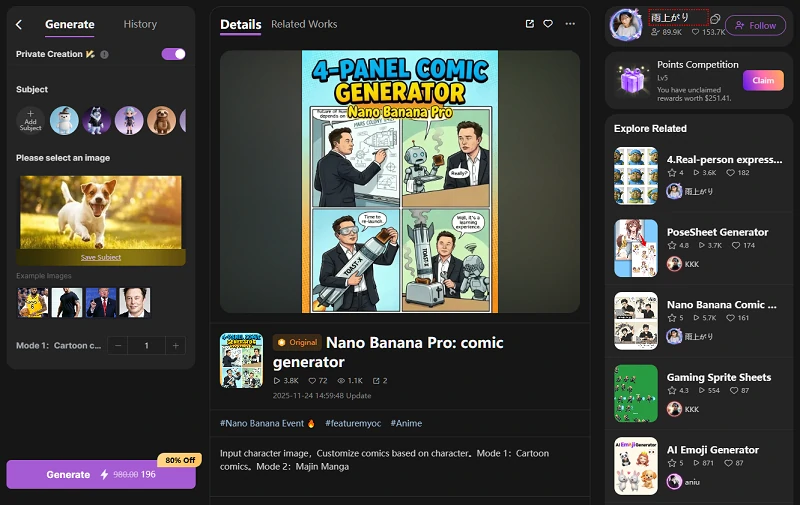The height and width of the screenshot is (505, 800).
Task: Click the creator profile avatar
Action: click(626, 24)
